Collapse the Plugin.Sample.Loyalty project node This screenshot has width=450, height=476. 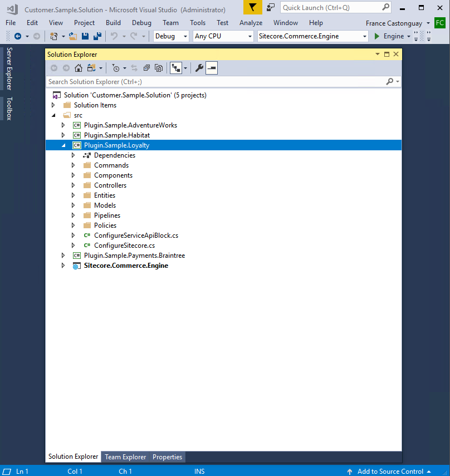click(63, 145)
